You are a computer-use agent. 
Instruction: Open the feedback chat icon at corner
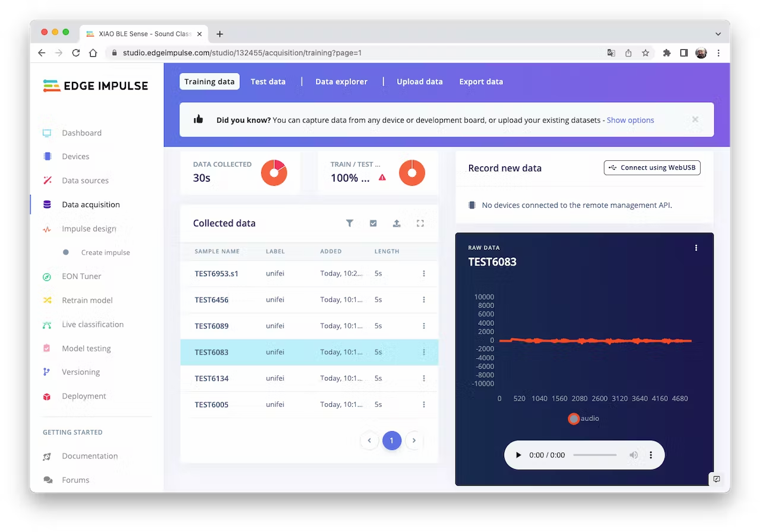point(717,479)
